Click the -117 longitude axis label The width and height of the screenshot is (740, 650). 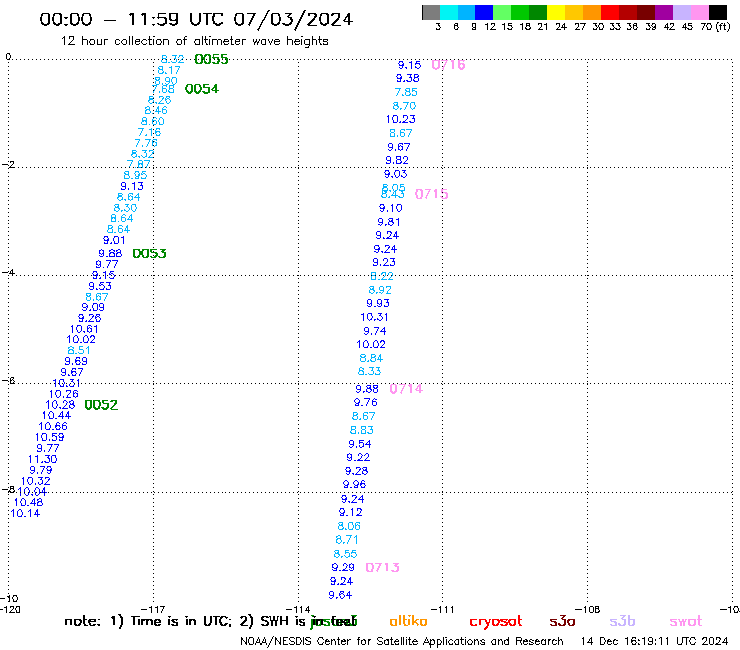click(x=153, y=609)
